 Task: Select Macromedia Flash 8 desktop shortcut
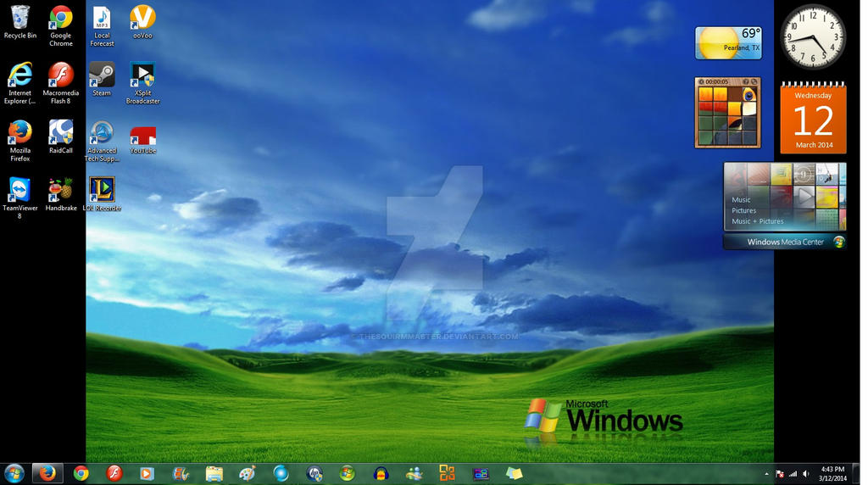61,83
